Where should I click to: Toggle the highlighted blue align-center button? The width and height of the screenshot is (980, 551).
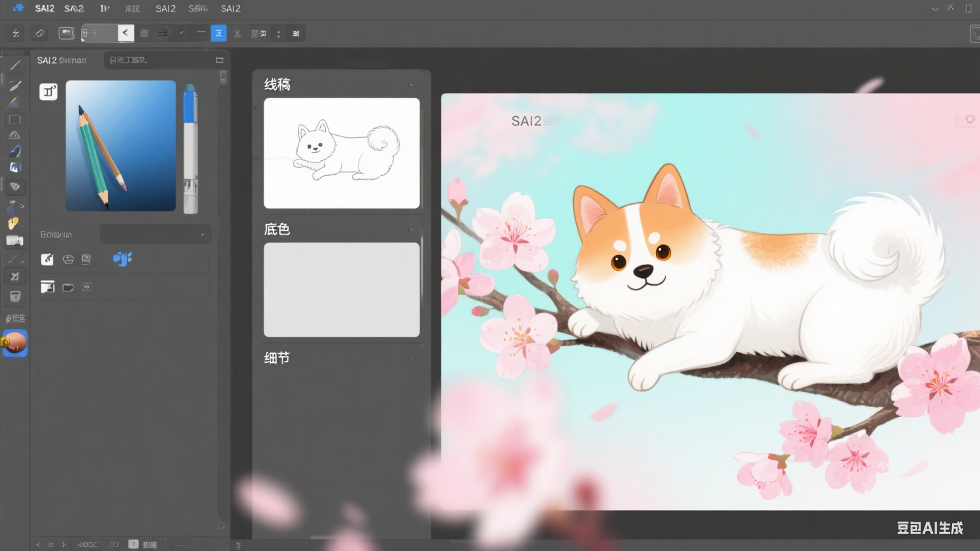click(x=219, y=33)
